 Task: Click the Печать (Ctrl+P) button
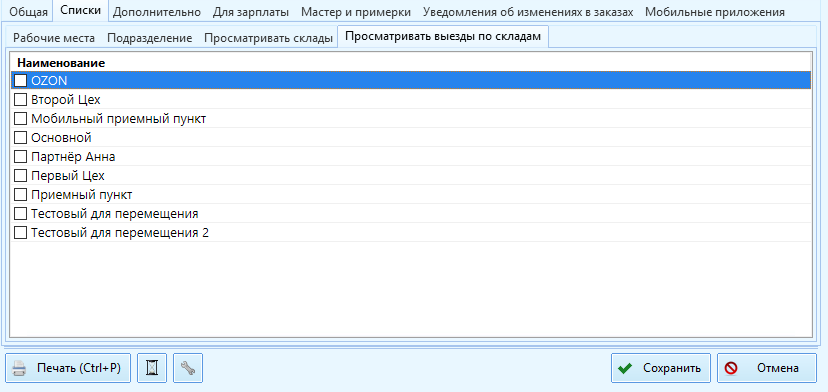(x=68, y=368)
